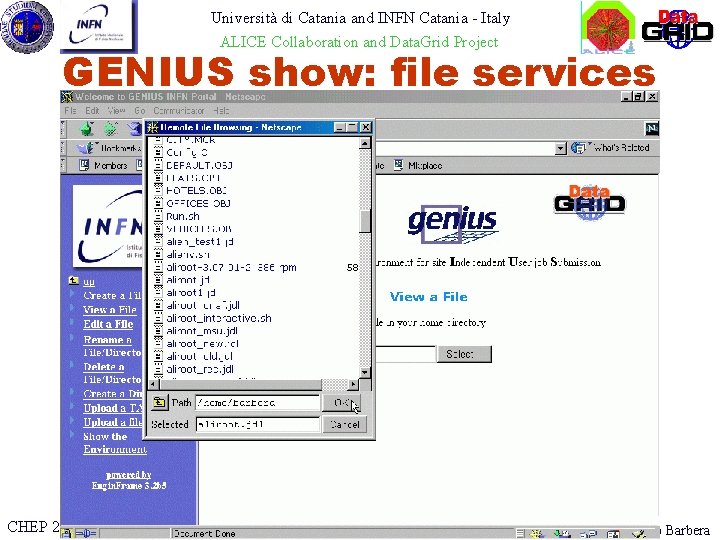Image resolution: width=720 pixels, height=540 pixels.
Task: Click the file name field beside Select
Action: (405, 354)
